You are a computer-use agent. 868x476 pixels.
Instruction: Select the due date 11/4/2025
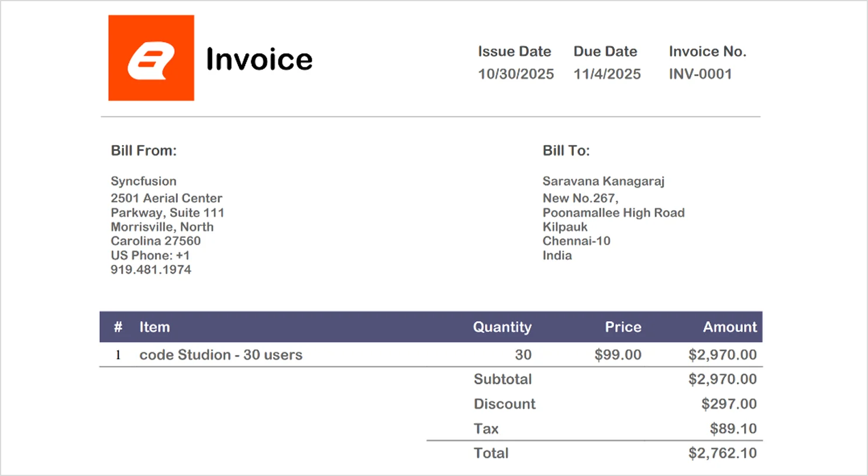click(x=607, y=74)
